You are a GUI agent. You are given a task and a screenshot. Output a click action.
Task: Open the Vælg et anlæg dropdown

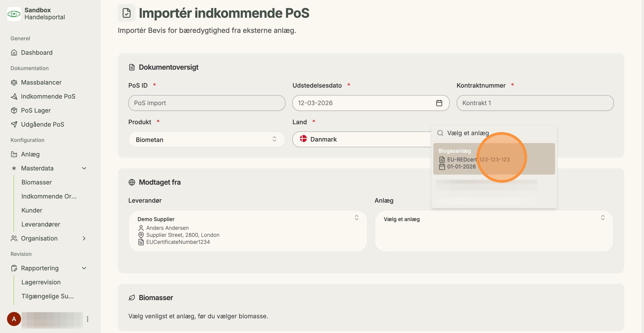click(x=494, y=231)
